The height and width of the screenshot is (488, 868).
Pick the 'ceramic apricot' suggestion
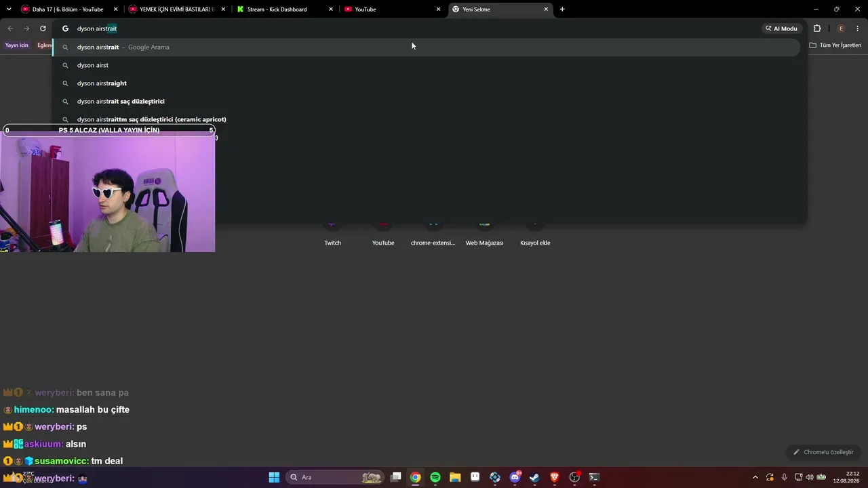[427, 119]
